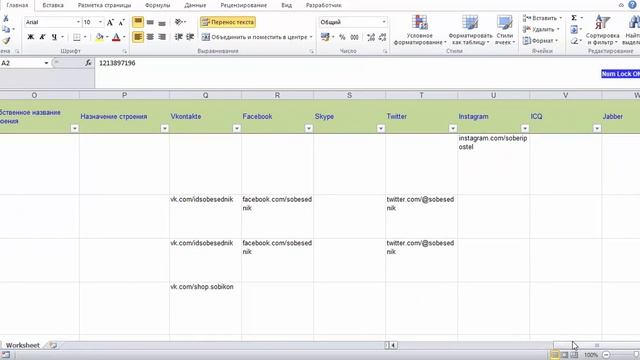The width and height of the screenshot is (640, 360).
Task: Open the 'Формат' cells menu
Action: click(x=540, y=41)
